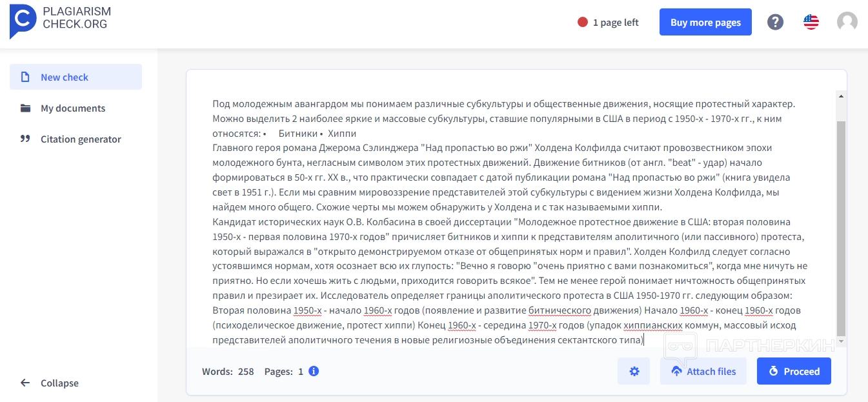Viewport: 868px width, 402px height.
Task: Click Attach files button
Action: pos(703,372)
